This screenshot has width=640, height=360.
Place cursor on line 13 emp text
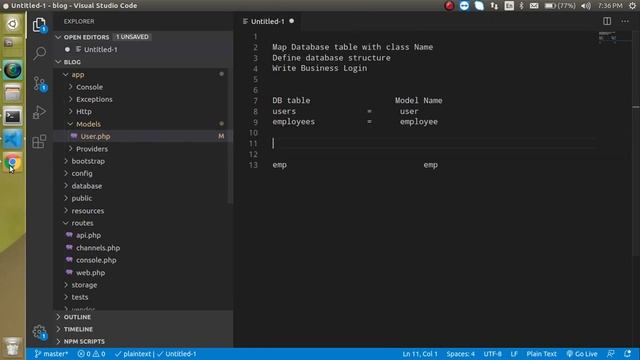click(280, 165)
